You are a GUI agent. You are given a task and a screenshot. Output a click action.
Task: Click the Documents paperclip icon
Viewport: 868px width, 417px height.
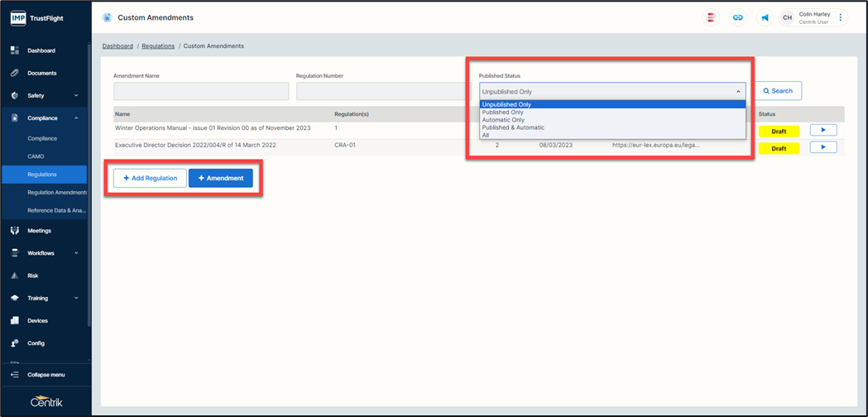coord(15,73)
